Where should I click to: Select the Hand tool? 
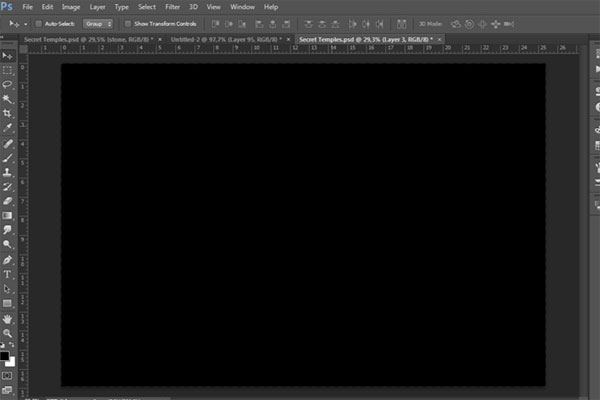point(8,318)
